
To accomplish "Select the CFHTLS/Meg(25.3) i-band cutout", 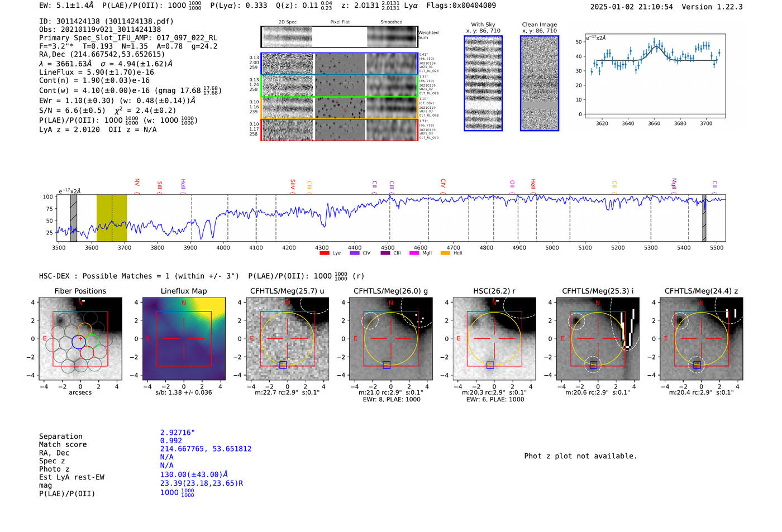I will point(598,338).
